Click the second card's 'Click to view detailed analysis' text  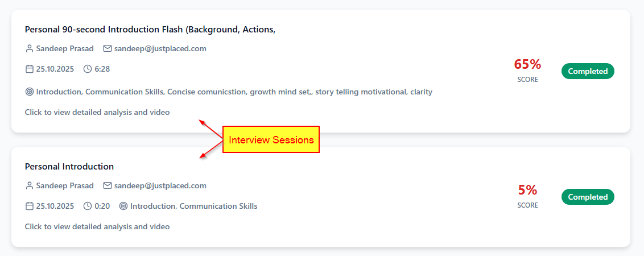tap(97, 227)
